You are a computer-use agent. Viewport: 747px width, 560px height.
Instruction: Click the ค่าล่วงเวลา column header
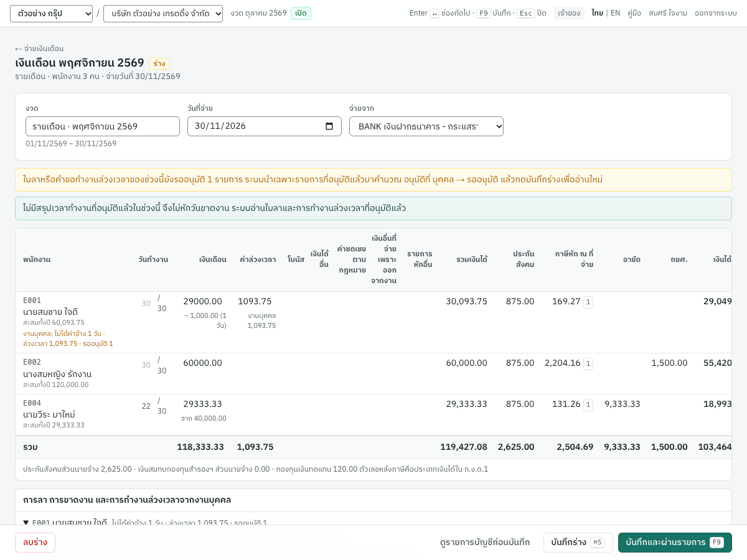coord(258,259)
